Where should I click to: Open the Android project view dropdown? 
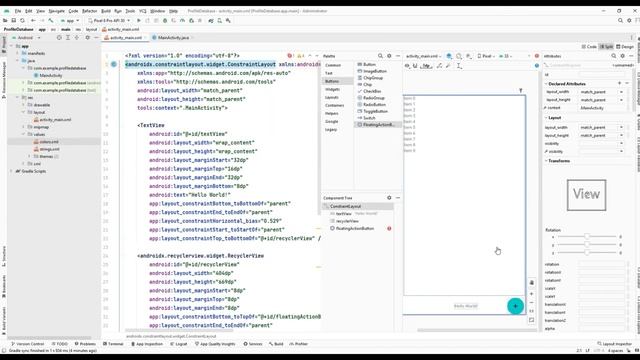point(27,38)
